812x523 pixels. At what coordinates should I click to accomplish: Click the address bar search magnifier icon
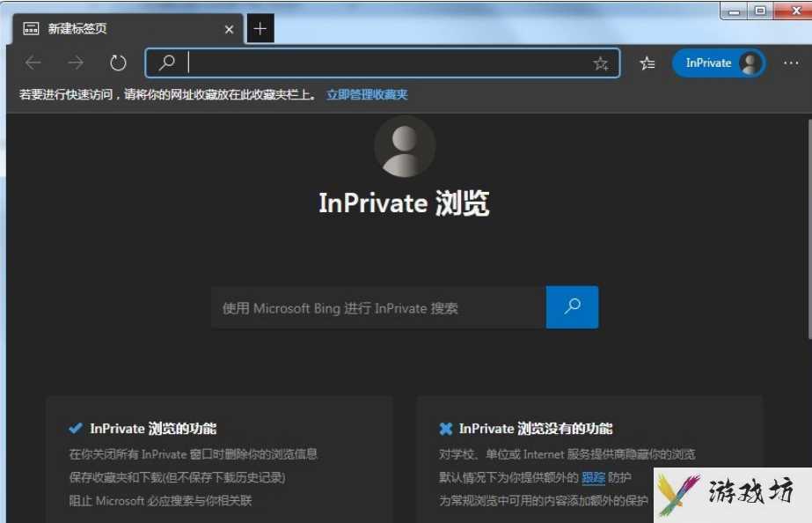point(167,63)
